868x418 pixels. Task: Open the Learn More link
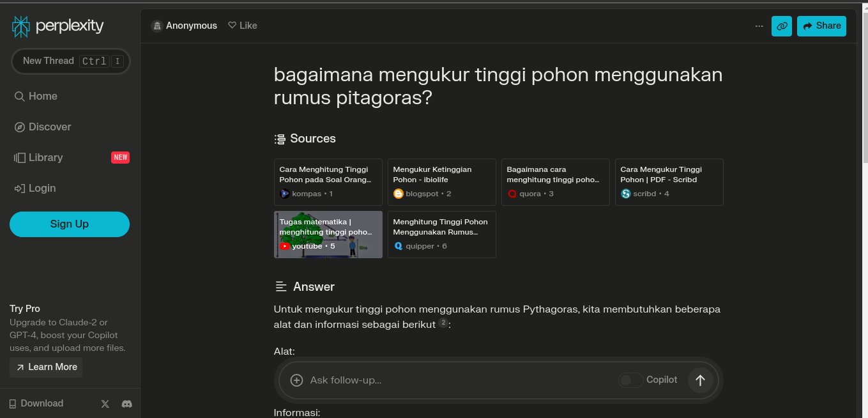(x=45, y=367)
